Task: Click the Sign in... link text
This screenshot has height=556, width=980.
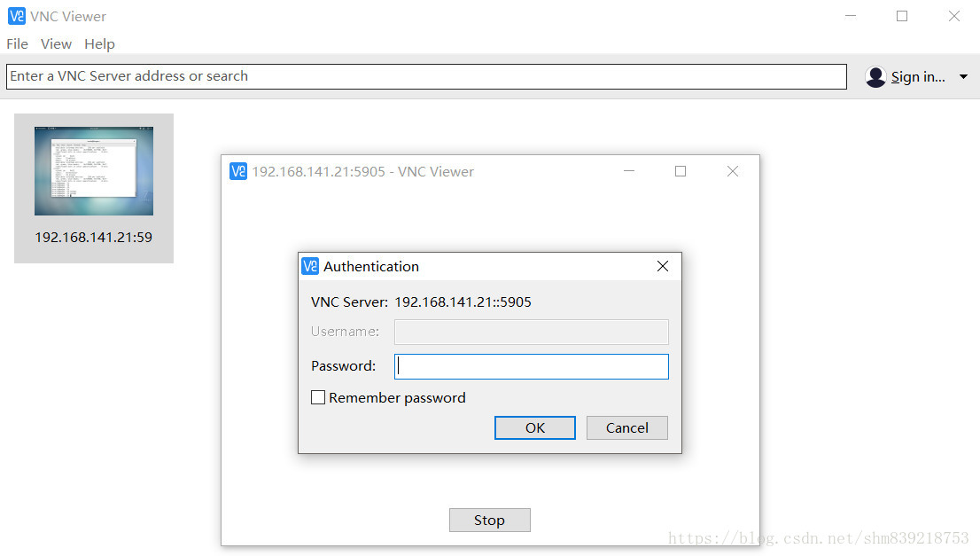Action: coord(918,77)
